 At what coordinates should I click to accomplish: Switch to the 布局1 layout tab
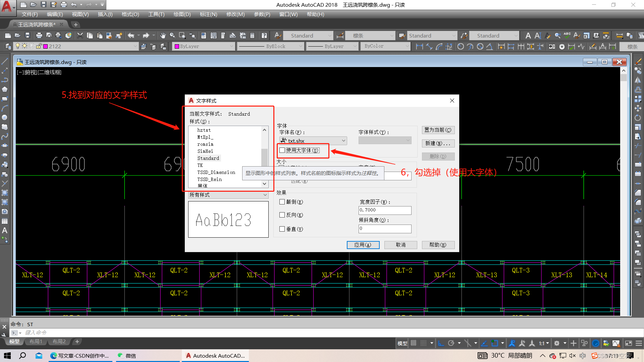[x=36, y=342]
